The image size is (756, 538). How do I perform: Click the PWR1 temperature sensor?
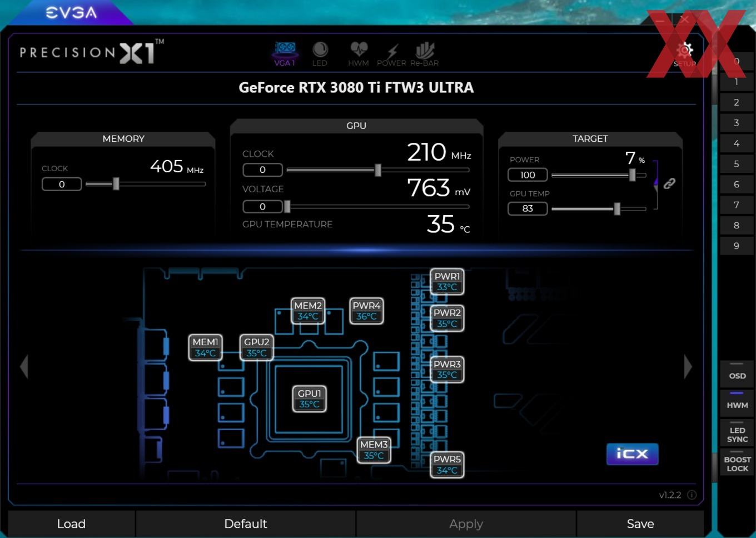[447, 282]
